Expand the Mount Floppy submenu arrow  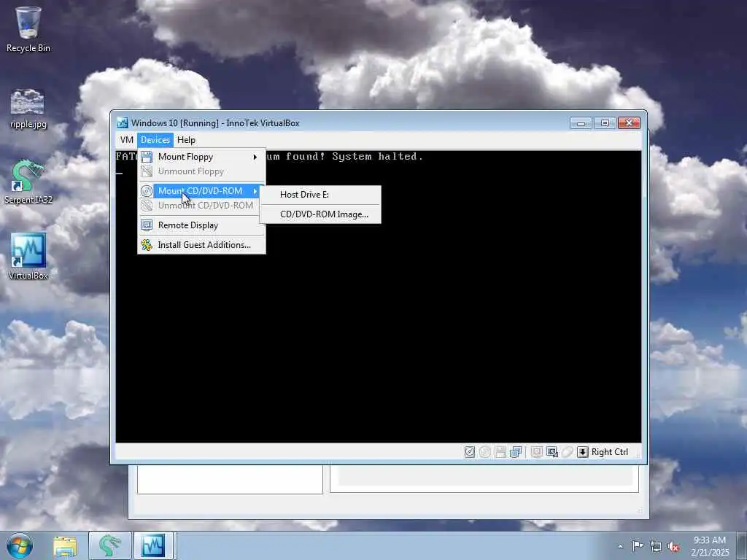(255, 157)
